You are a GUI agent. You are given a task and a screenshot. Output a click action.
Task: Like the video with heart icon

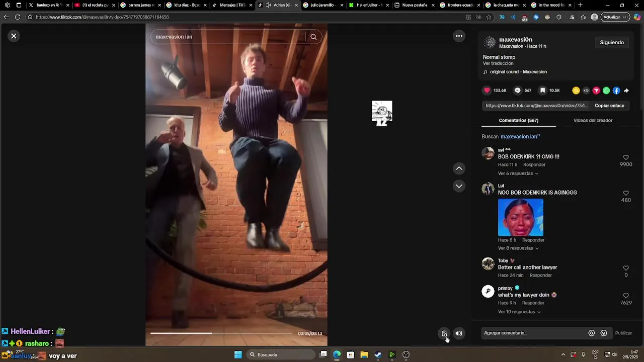point(487,90)
